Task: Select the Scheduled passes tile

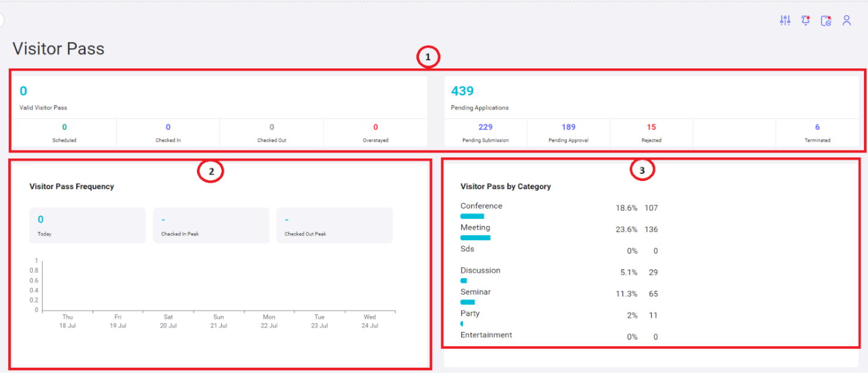Action: click(64, 133)
